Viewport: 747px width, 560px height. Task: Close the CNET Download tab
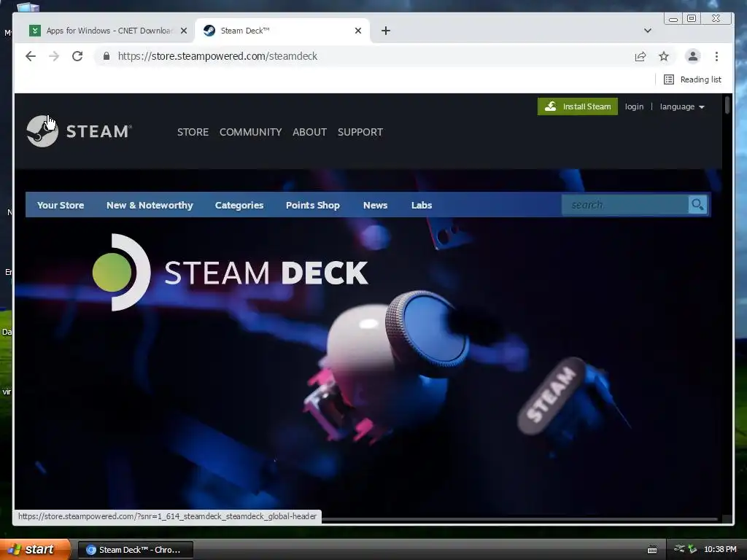184,31
